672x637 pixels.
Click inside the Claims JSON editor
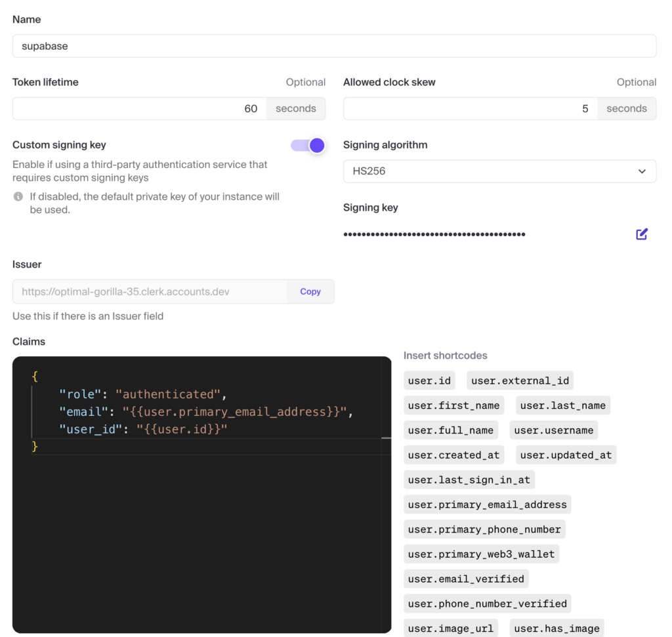pos(202,495)
